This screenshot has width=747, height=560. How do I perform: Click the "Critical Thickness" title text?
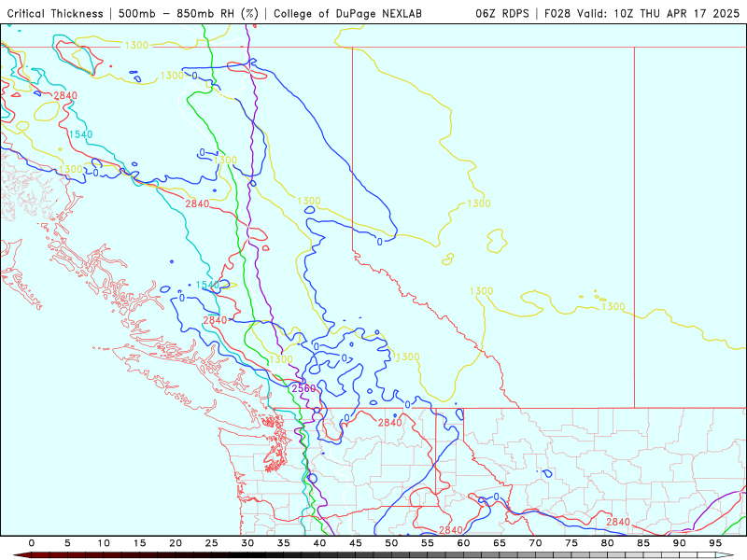click(x=55, y=14)
